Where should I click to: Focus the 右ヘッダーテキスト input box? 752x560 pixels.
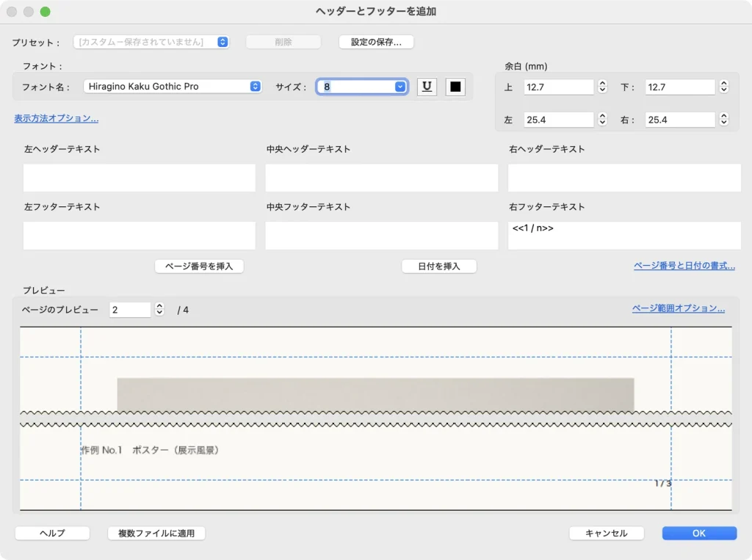pyautogui.click(x=624, y=178)
